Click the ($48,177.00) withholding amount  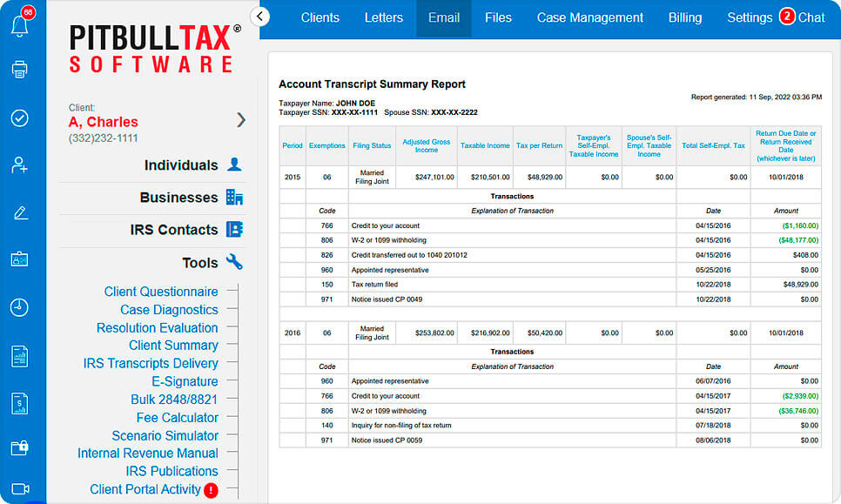click(798, 240)
